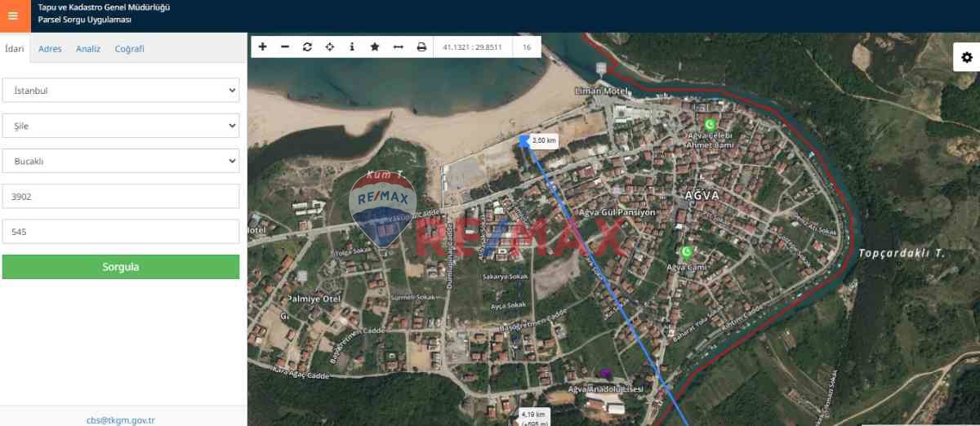Click the Topçardaklı T. map label

pos(901,254)
